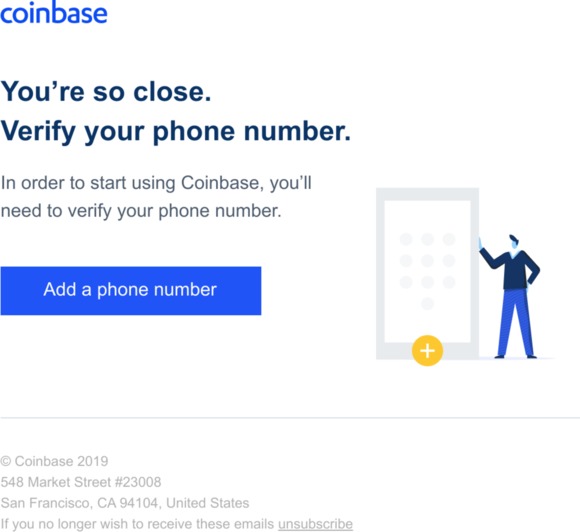580x532 pixels.
Task: Click the top-left keypad dot on phone
Action: [406, 239]
